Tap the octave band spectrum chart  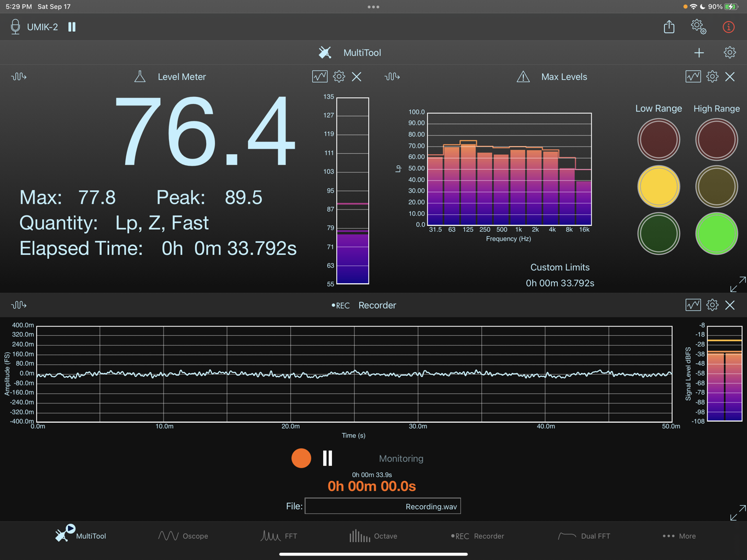(x=509, y=169)
